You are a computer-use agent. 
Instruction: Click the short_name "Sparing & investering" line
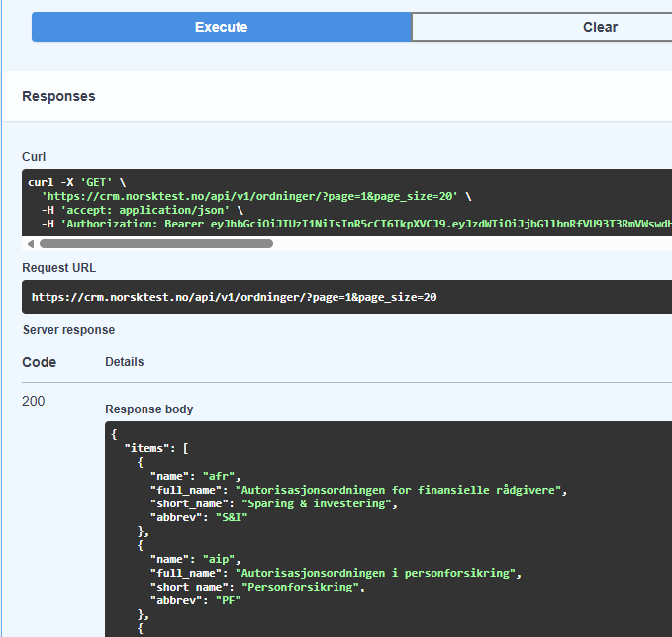[274, 503]
